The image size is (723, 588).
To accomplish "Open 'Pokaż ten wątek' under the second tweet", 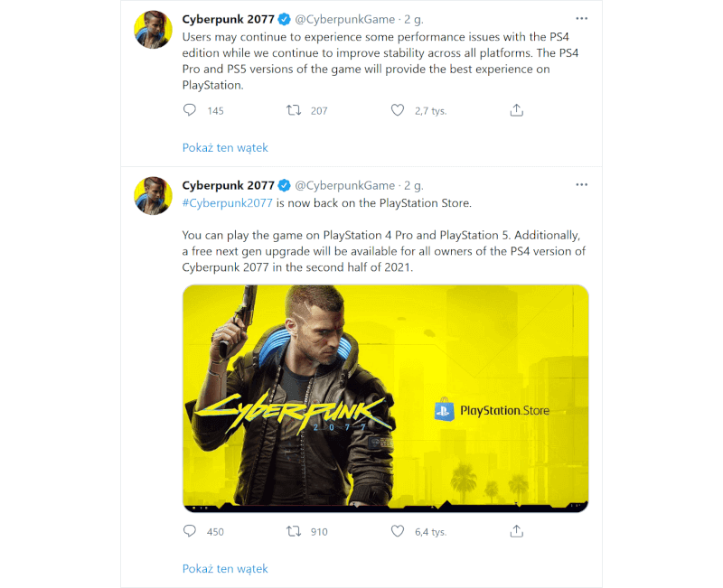I will click(225, 568).
